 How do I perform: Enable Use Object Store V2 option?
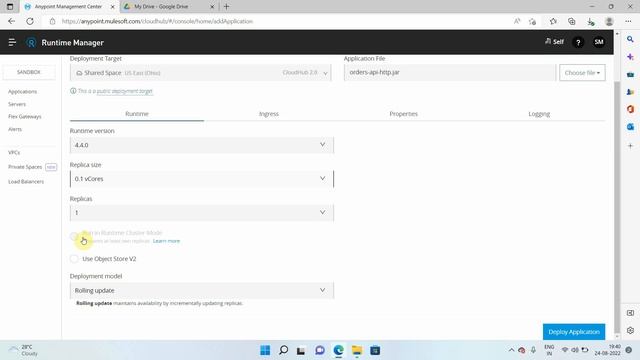[74, 259]
